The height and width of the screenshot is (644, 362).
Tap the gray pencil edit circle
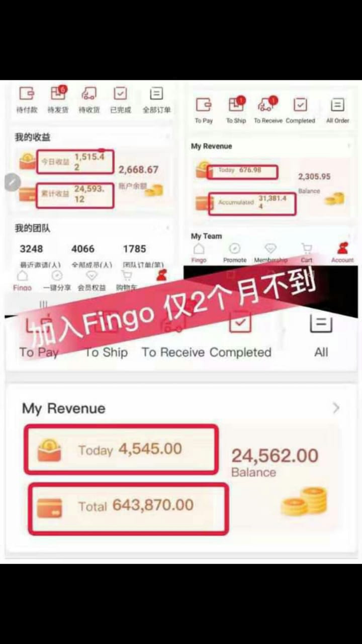[13, 182]
